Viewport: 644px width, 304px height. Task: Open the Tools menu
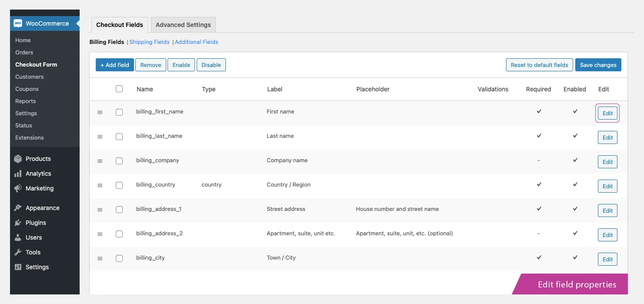[33, 252]
